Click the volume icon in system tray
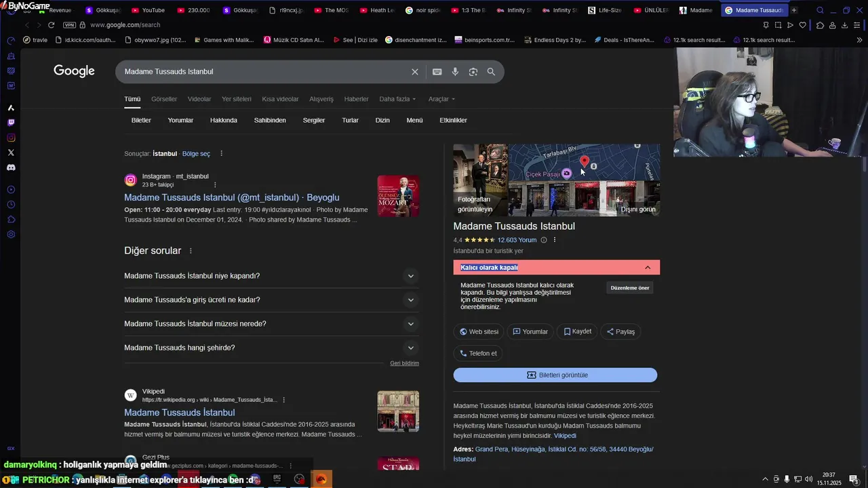This screenshot has height=488, width=868. coord(808,479)
